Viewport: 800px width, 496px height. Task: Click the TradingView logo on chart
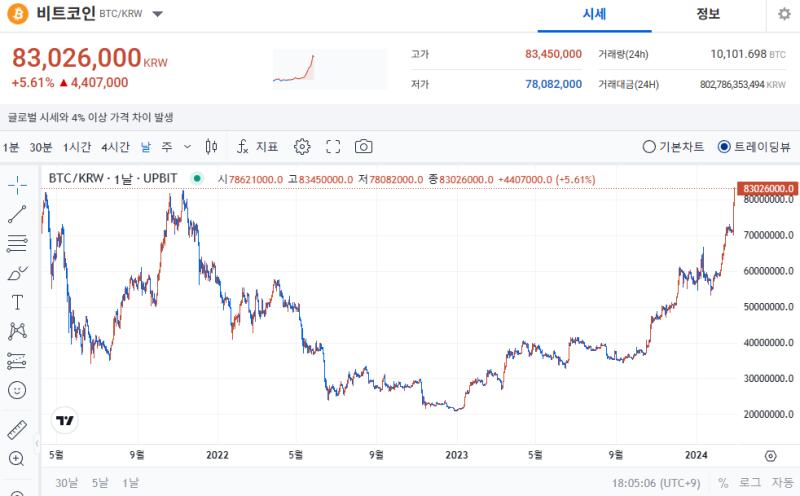tap(65, 420)
